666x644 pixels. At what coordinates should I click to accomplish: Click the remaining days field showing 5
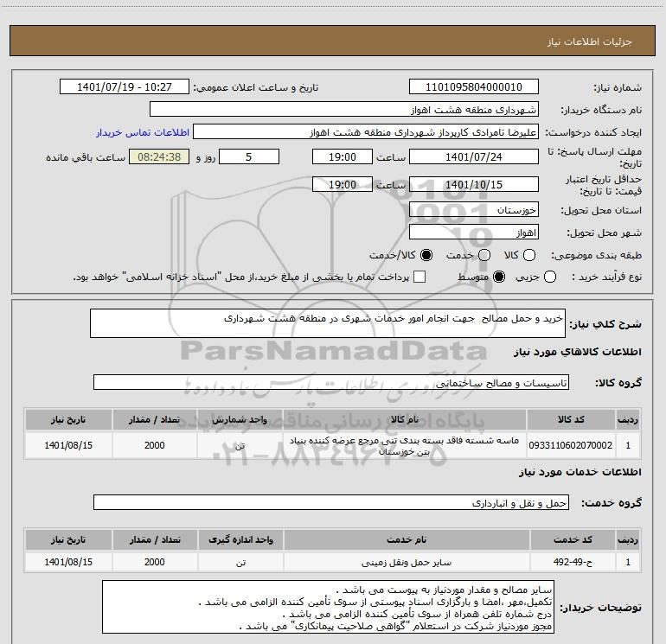coord(249,156)
